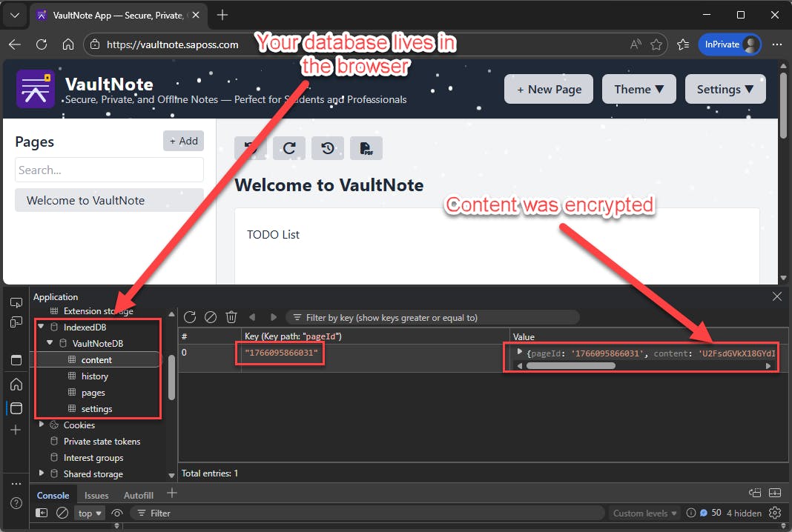This screenshot has width=792, height=532.
Task: Switch to the Issues tab
Action: (96, 495)
